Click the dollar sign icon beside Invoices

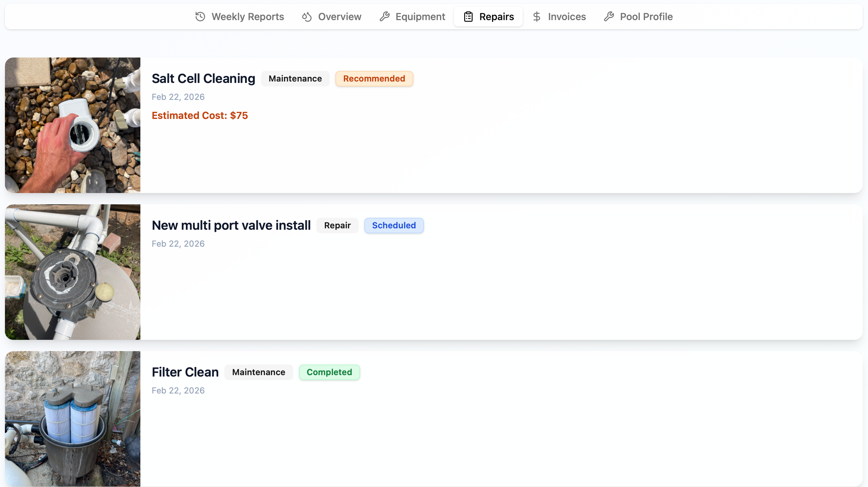[536, 16]
